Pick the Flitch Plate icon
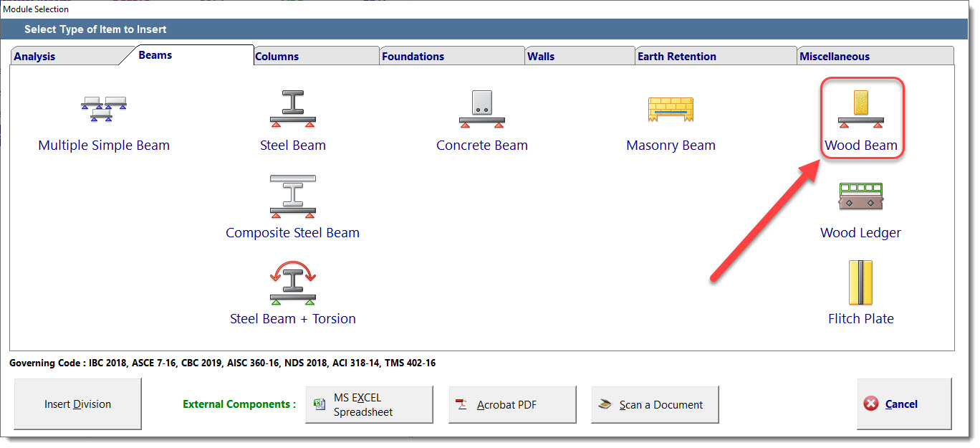This screenshot has height=448, width=980. coord(860,283)
